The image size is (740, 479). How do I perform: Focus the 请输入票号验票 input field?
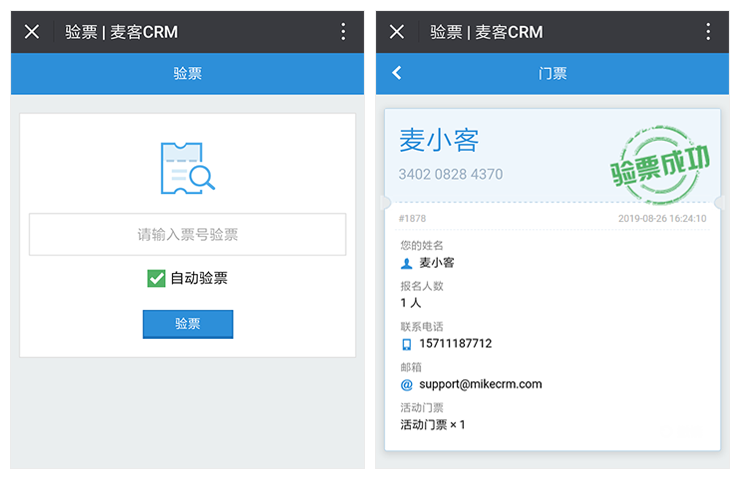[x=187, y=235]
